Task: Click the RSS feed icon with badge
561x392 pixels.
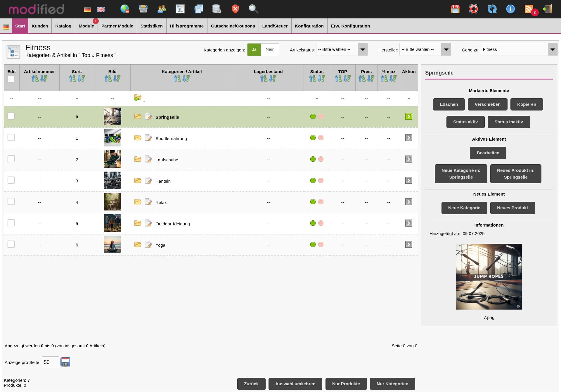Action: [x=529, y=9]
